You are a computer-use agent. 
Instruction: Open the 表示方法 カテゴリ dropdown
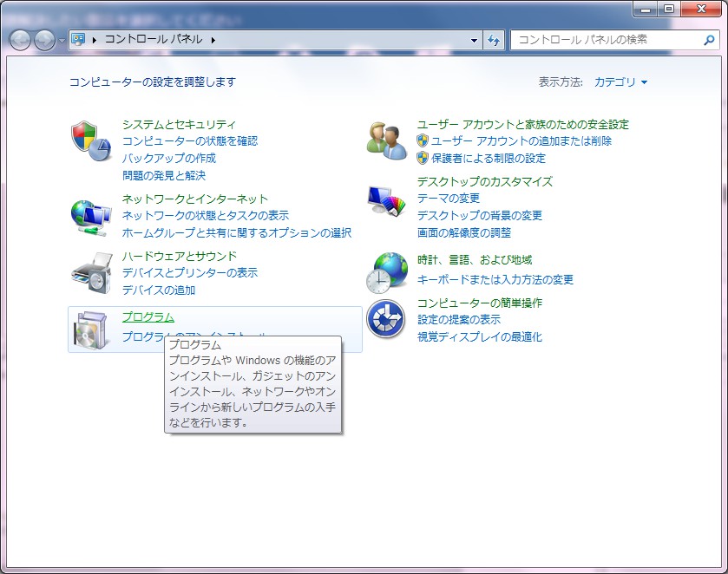click(x=620, y=82)
